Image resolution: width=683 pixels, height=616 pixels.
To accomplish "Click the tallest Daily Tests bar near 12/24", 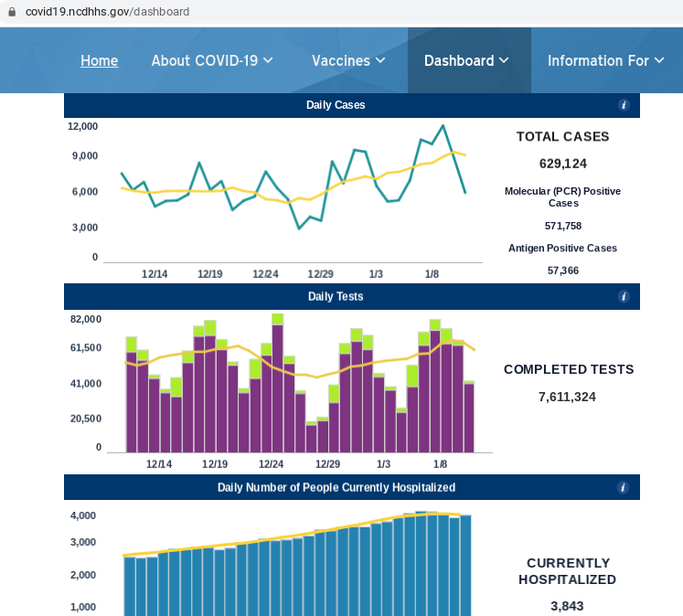I will click(277, 384).
